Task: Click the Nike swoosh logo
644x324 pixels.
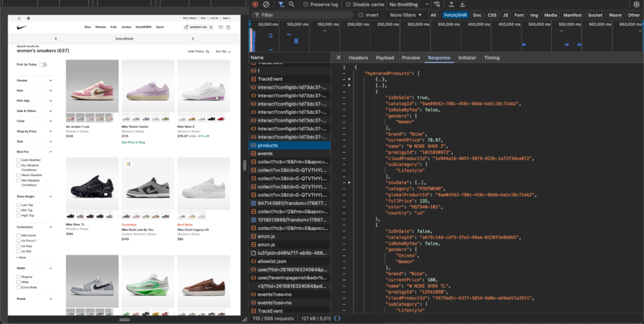Action: (22, 27)
